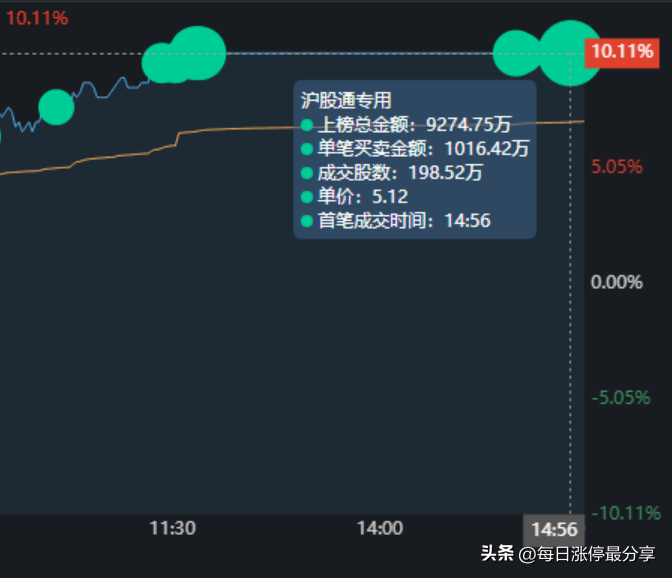672x578 pixels.
Task: Click the top-left 10.11% label
Action: pyautogui.click(x=37, y=18)
